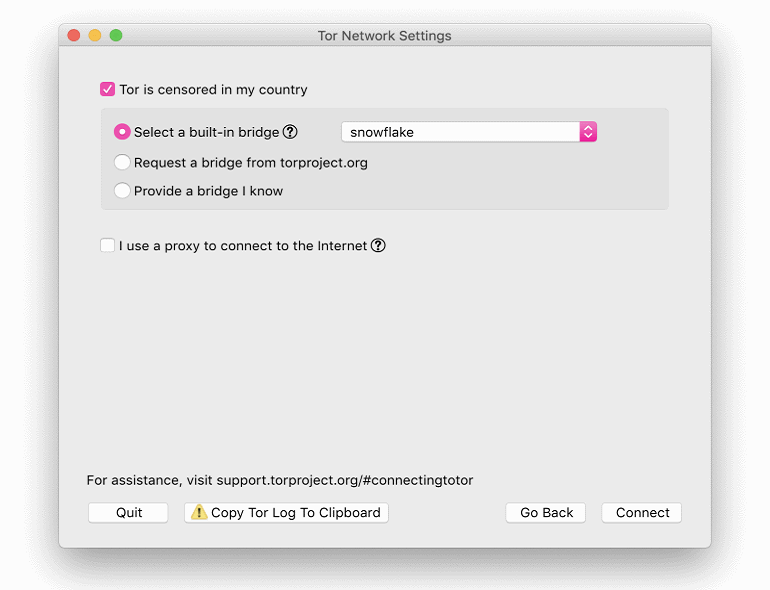Click the Connect button
This screenshot has height=590, width=770.
point(641,512)
